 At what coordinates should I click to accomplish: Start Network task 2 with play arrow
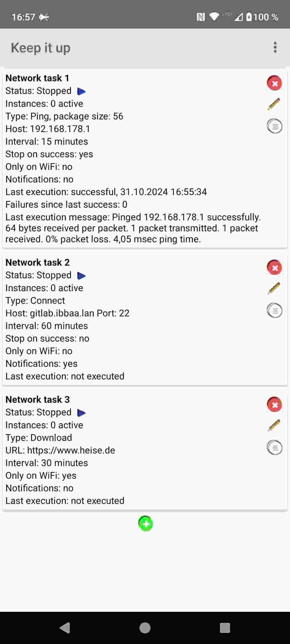click(x=81, y=276)
